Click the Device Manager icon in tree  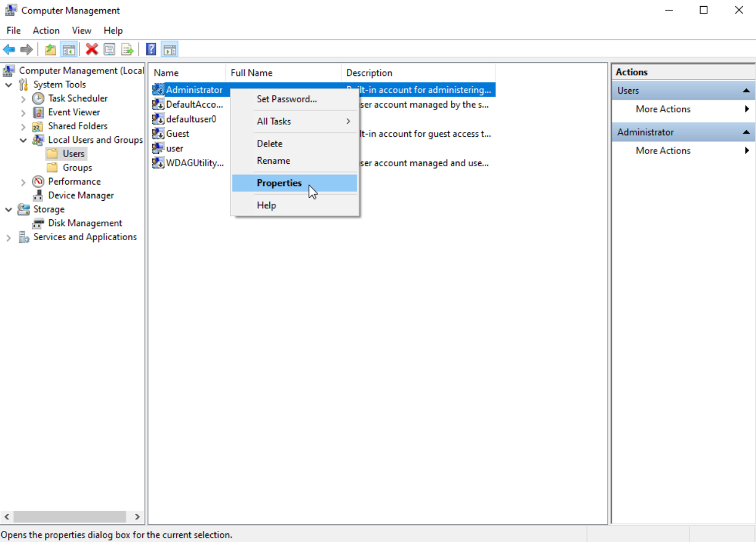pos(38,195)
